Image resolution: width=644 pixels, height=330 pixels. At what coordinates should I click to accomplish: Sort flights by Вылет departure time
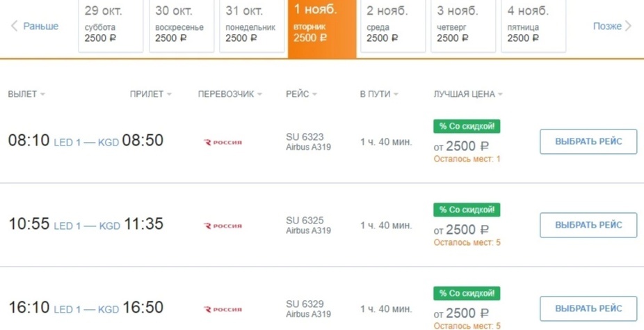tap(26, 94)
